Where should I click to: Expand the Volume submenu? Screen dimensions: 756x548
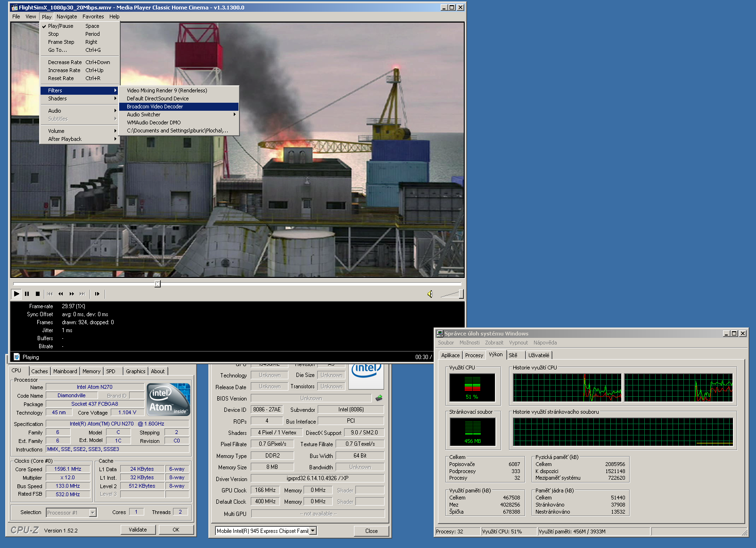(80, 131)
